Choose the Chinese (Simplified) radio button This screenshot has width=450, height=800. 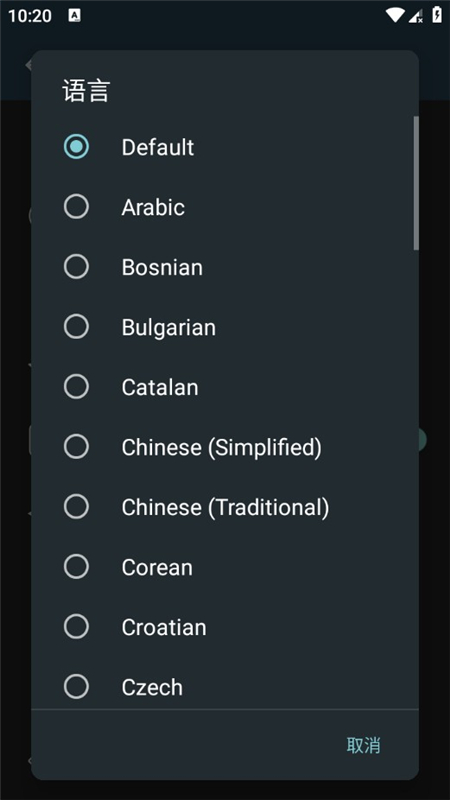[76, 446]
